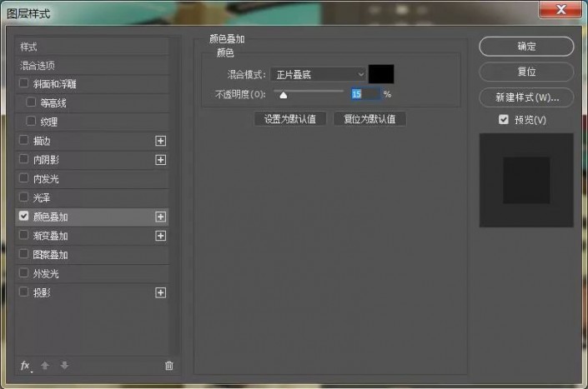Image resolution: width=588 pixels, height=389 pixels.
Task: Click the 新建样式(W)... button
Action: tap(526, 97)
